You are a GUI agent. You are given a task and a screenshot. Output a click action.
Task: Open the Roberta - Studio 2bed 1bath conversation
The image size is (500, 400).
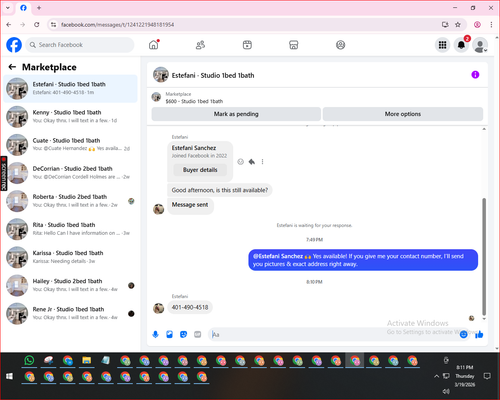(70, 201)
